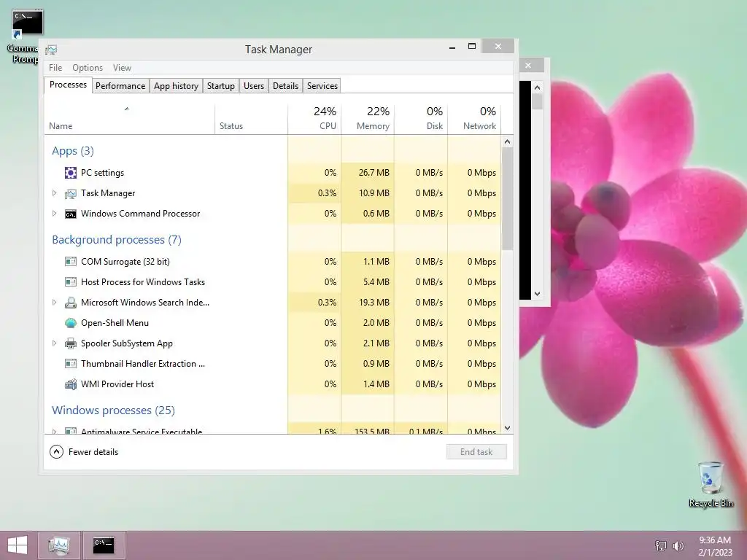
Task: Select the WMI Provider Host 1.4 MB cell
Action: 368,384
